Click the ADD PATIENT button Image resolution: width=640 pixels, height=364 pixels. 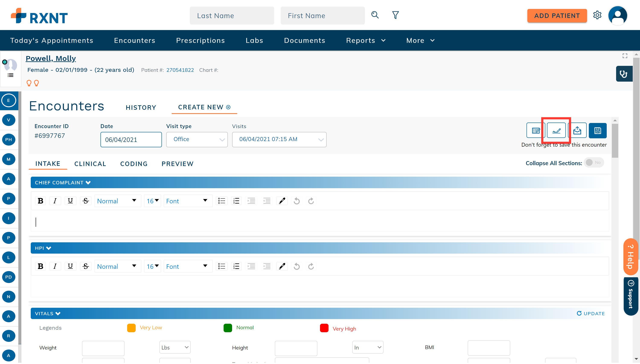point(557,16)
